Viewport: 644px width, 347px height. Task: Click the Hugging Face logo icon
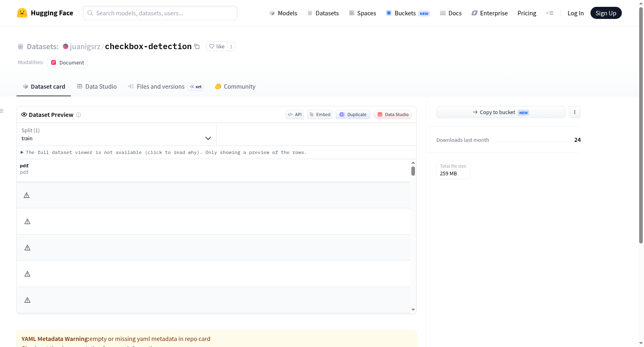pyautogui.click(x=22, y=13)
